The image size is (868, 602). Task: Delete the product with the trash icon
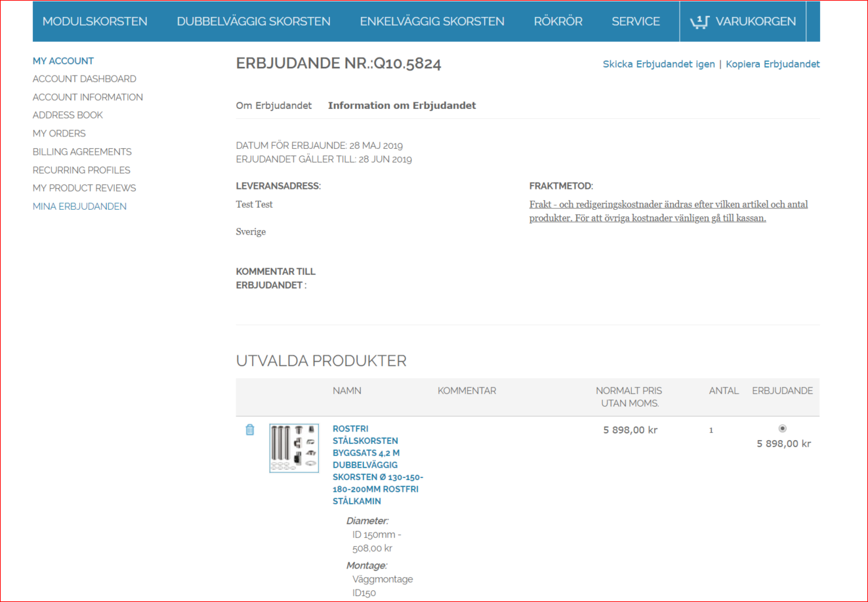click(250, 430)
